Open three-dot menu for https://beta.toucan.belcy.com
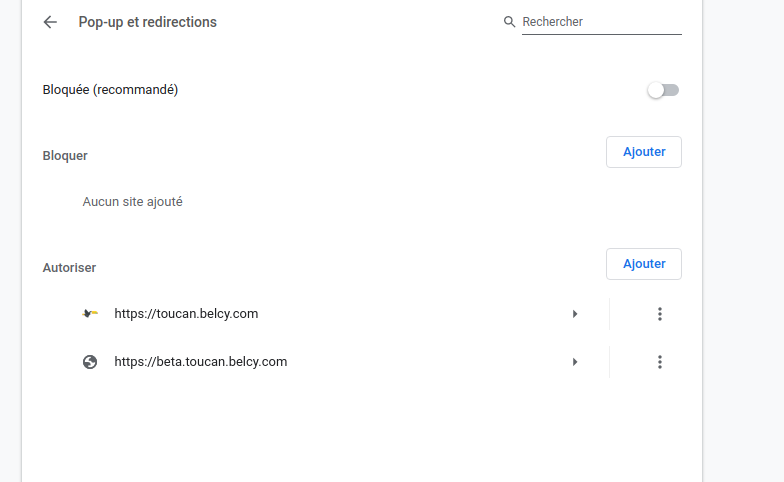 (x=659, y=362)
